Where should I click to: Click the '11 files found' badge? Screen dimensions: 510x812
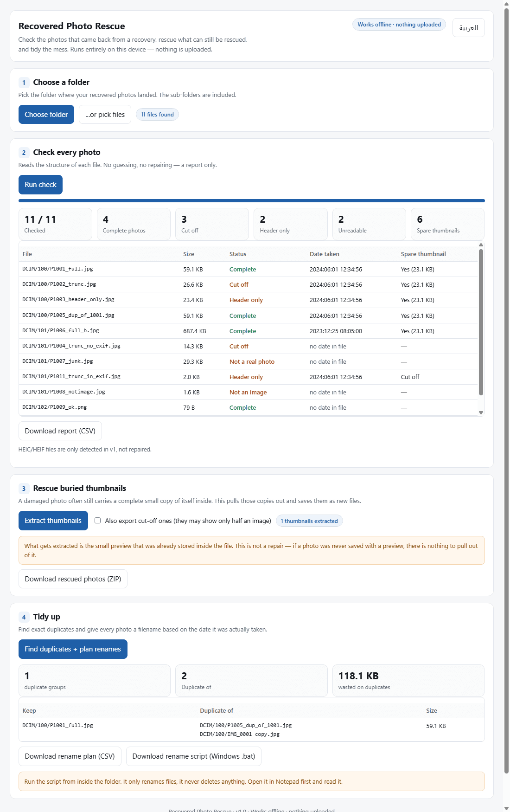click(157, 115)
